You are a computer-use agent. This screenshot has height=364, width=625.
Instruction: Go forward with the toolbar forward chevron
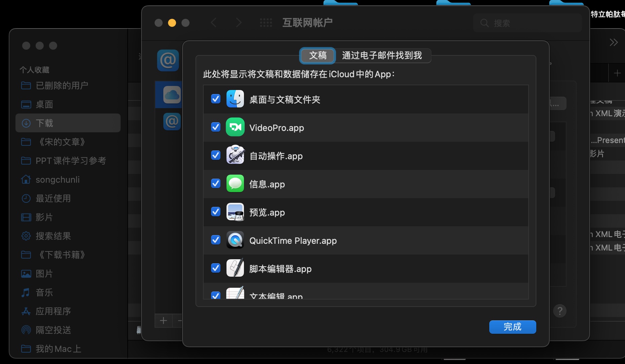pyautogui.click(x=239, y=23)
